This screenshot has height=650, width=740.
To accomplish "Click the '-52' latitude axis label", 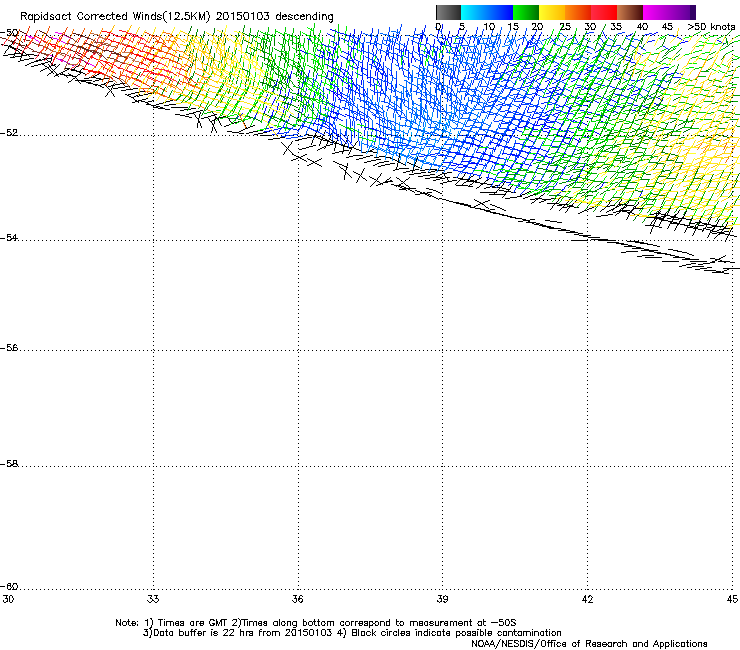I will click(9, 133).
